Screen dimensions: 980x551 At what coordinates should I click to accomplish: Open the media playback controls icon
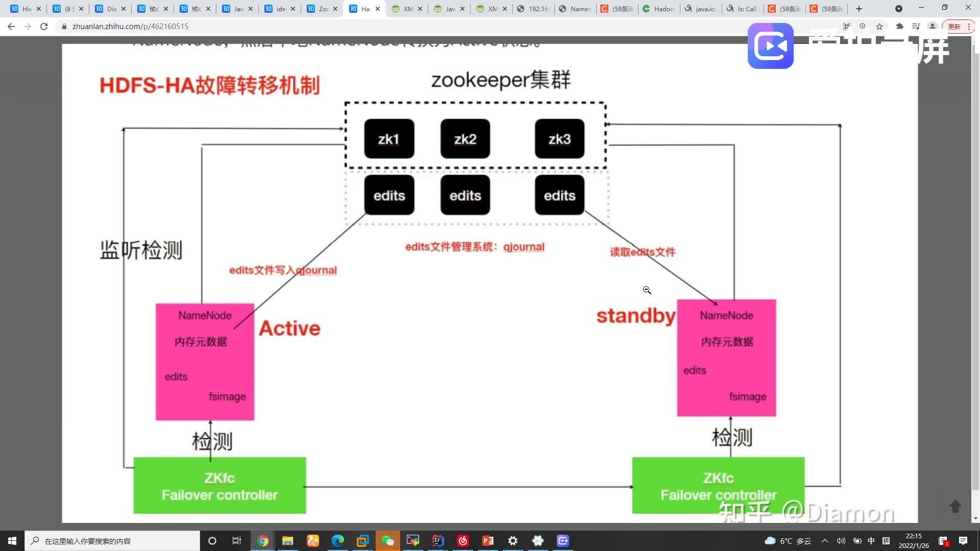pyautogui.click(x=917, y=26)
